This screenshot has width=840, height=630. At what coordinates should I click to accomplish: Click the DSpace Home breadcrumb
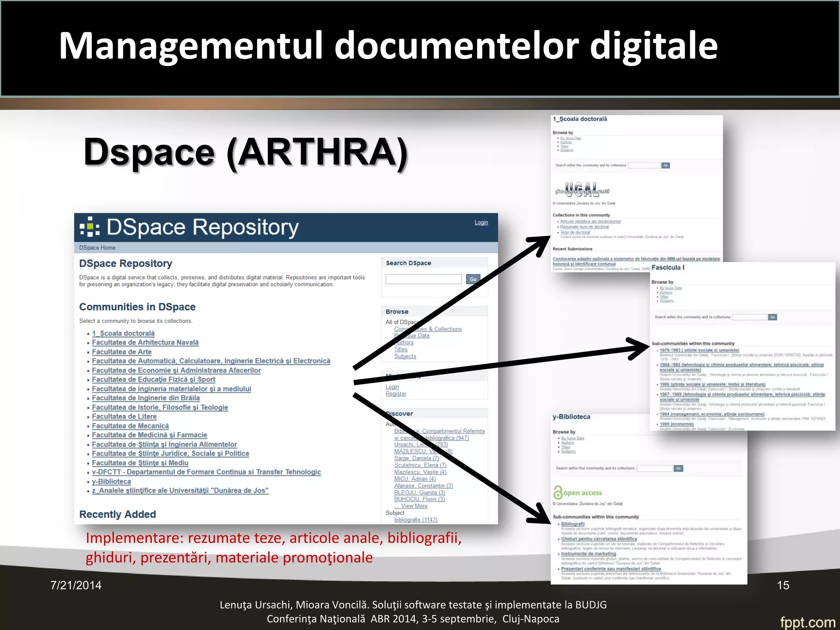97,248
